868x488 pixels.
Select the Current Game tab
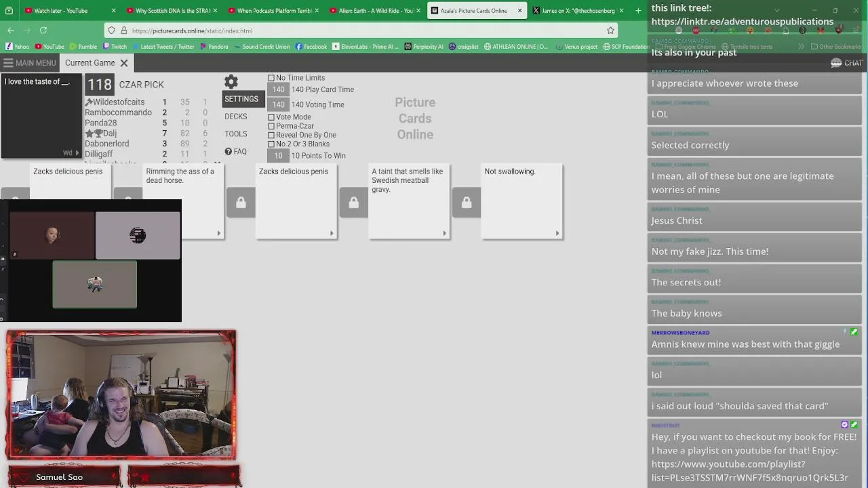[90, 63]
